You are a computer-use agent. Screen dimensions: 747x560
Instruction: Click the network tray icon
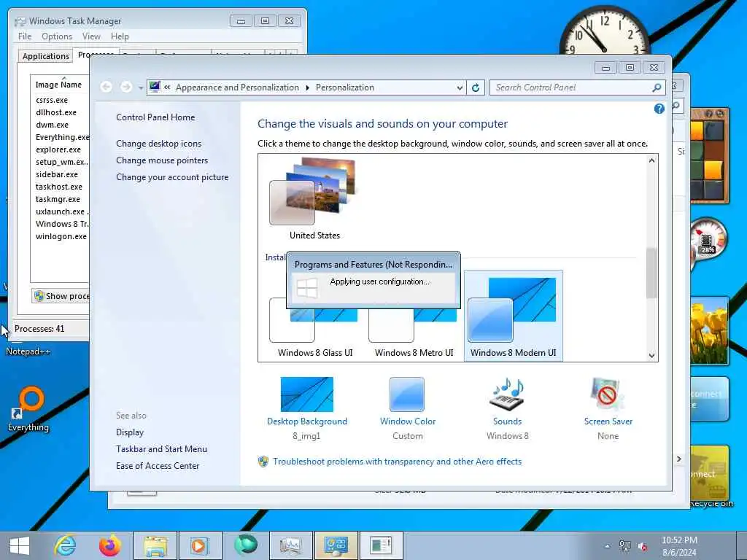click(x=624, y=545)
